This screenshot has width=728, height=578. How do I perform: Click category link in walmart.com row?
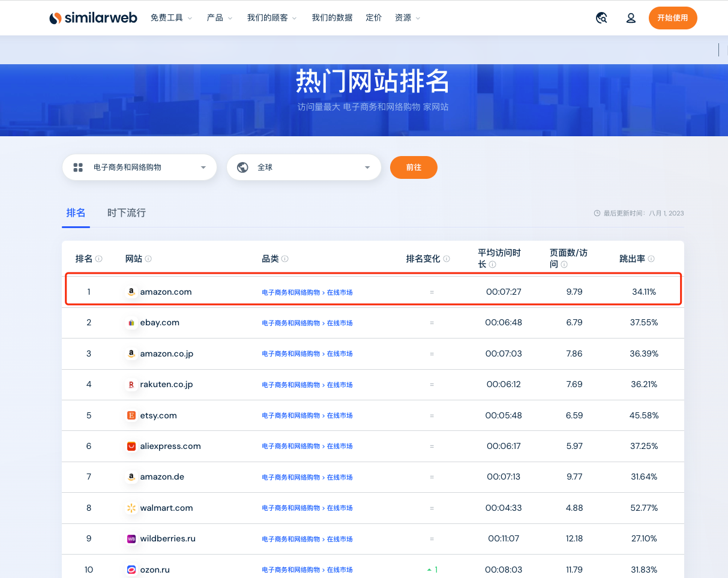307,508
